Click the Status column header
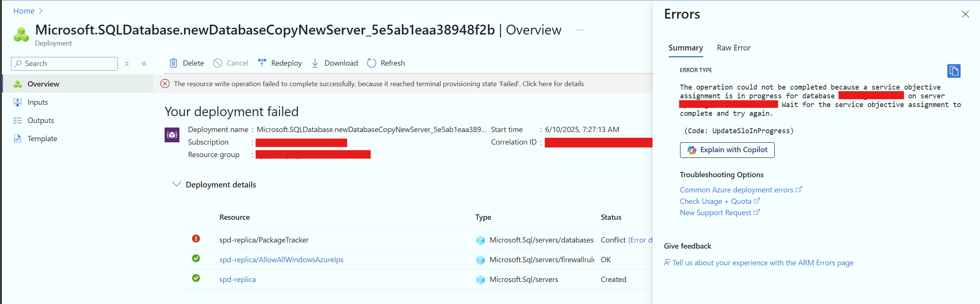 pyautogui.click(x=611, y=217)
